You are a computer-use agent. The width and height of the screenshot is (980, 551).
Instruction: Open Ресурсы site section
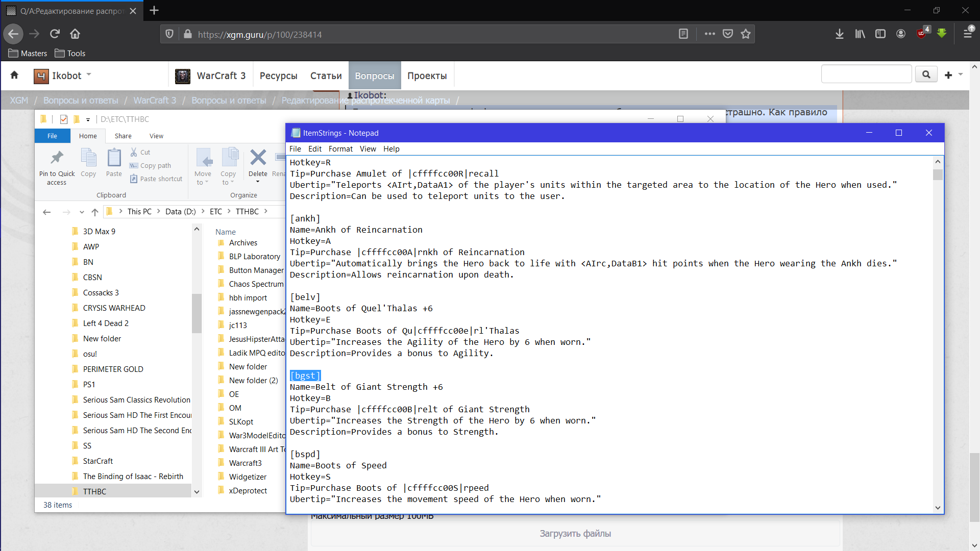coord(278,76)
